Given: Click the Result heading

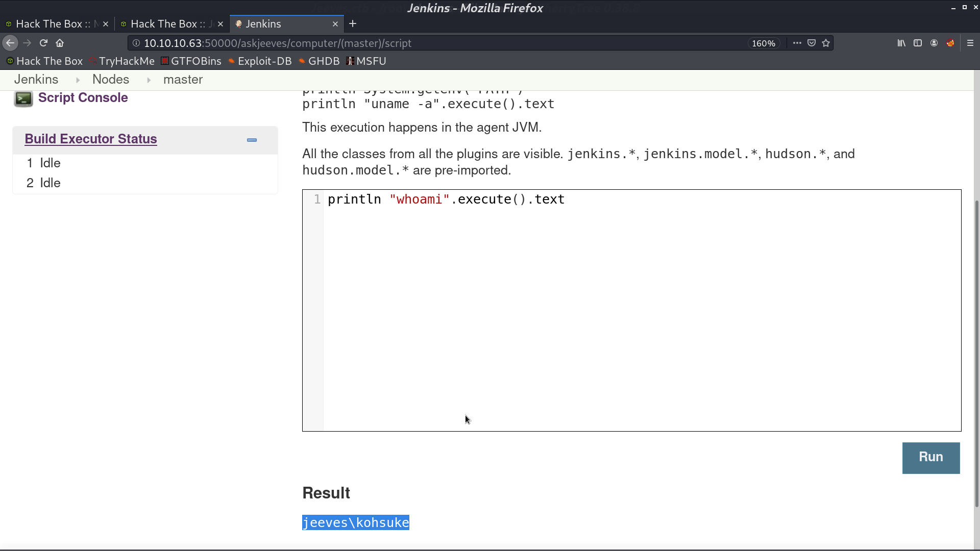Looking at the screenshot, I should click(x=326, y=493).
